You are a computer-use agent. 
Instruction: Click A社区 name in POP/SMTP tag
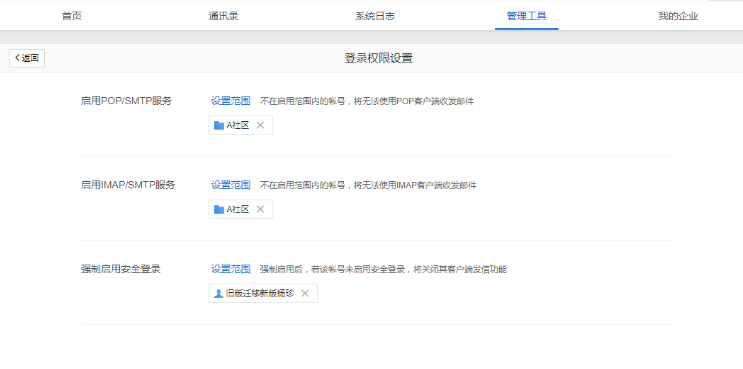[238, 125]
